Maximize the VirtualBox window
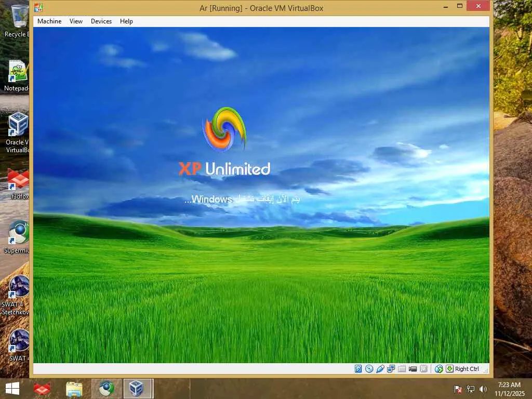Screen dimensions: 532x399 (460, 6)
